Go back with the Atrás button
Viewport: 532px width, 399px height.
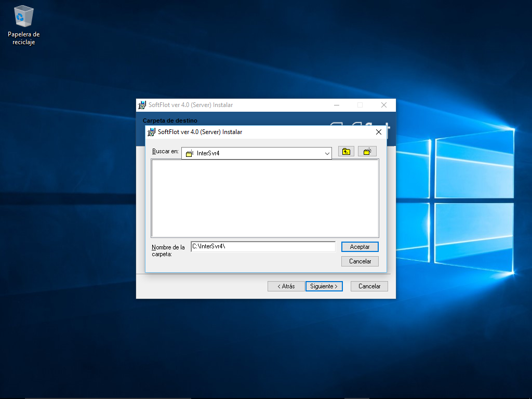coord(286,286)
